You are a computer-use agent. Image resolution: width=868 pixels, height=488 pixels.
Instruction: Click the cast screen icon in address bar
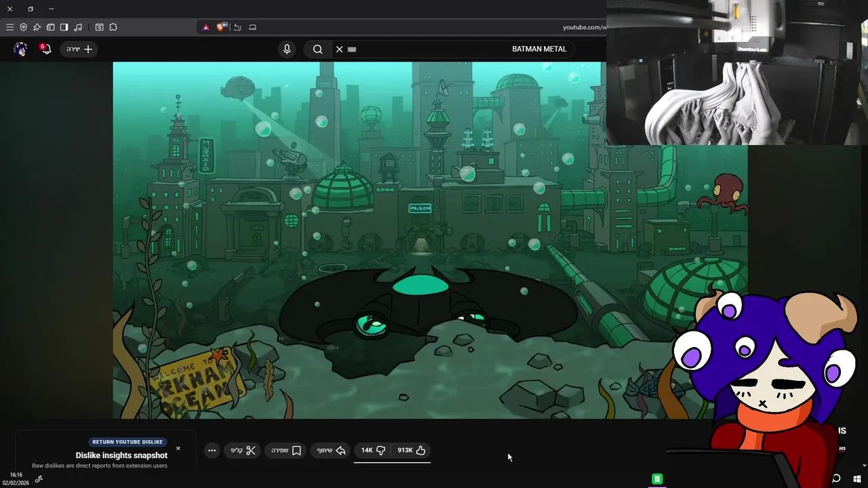(252, 27)
